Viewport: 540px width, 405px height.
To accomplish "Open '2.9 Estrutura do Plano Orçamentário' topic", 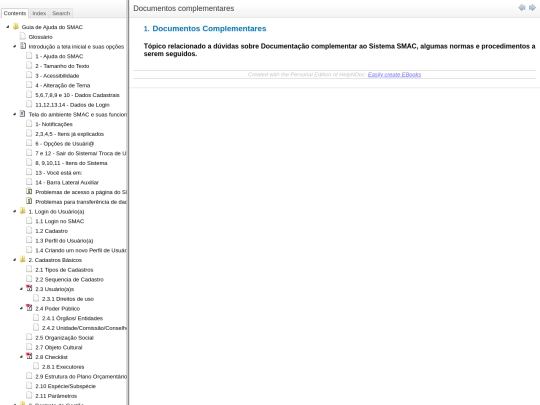I will (81, 376).
